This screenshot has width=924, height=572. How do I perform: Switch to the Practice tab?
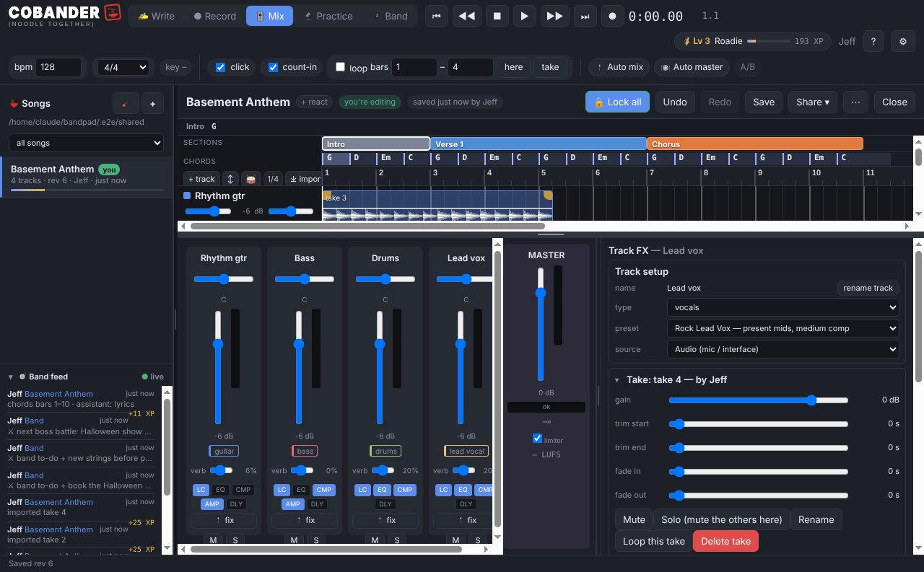pyautogui.click(x=328, y=16)
